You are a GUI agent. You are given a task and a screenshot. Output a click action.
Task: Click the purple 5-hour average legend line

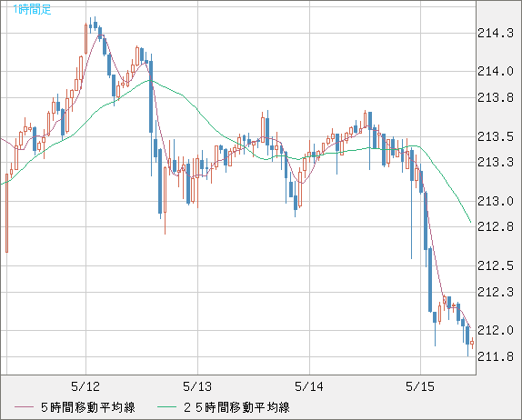[x=24, y=407]
